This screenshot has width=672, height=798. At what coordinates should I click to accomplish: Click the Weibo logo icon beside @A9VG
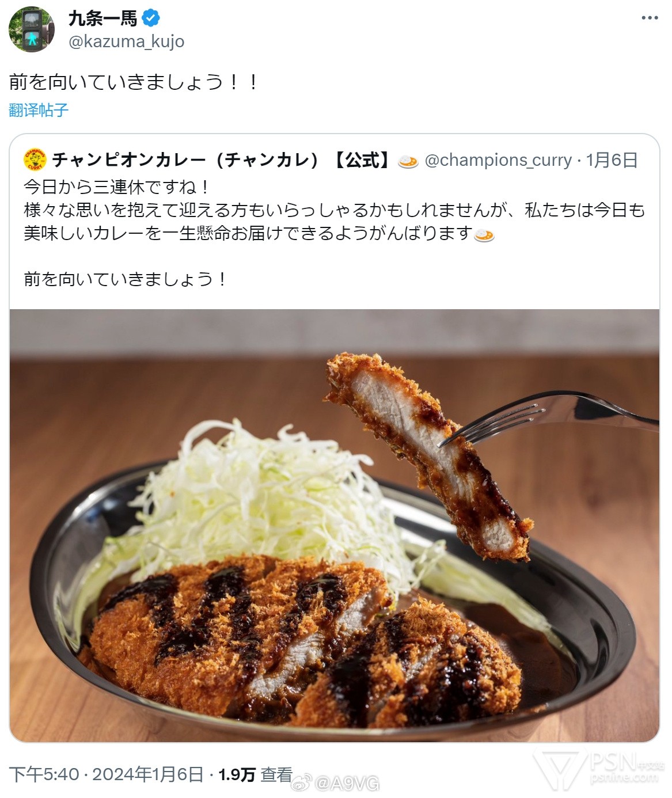click(x=301, y=782)
